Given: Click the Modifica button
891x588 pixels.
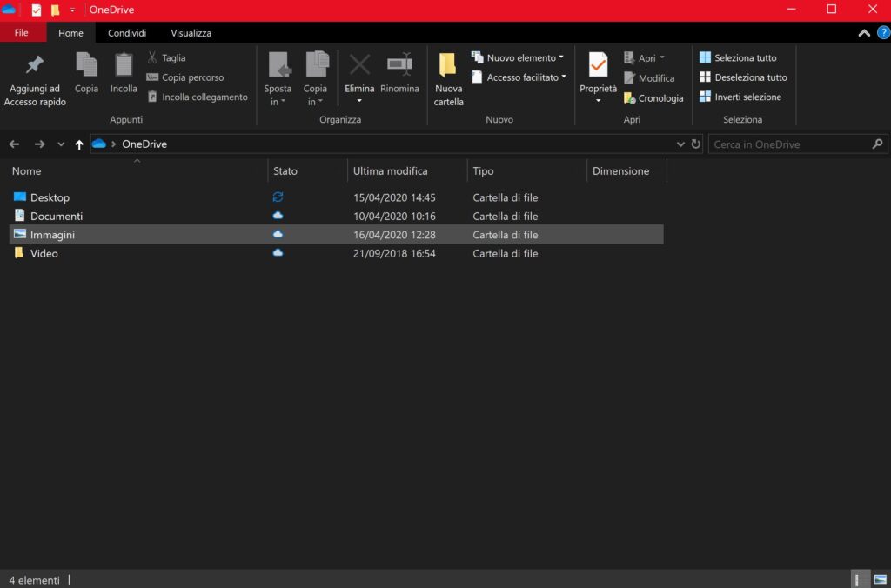Looking at the screenshot, I should (x=649, y=78).
